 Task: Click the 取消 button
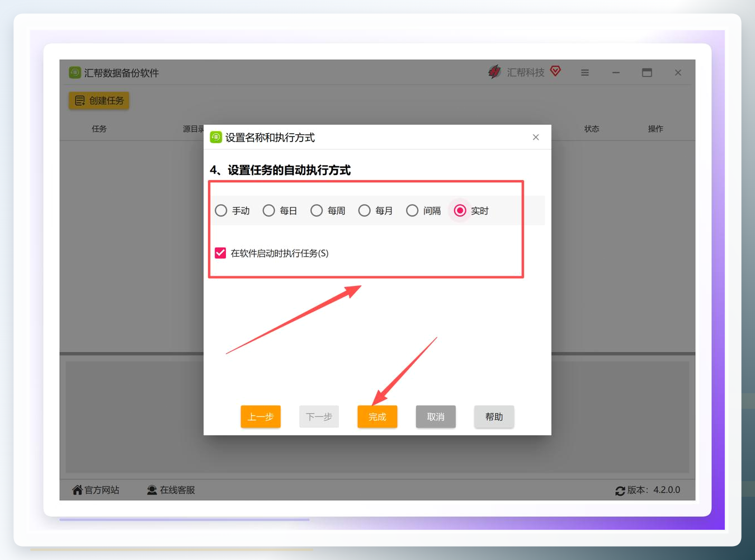[x=436, y=417]
